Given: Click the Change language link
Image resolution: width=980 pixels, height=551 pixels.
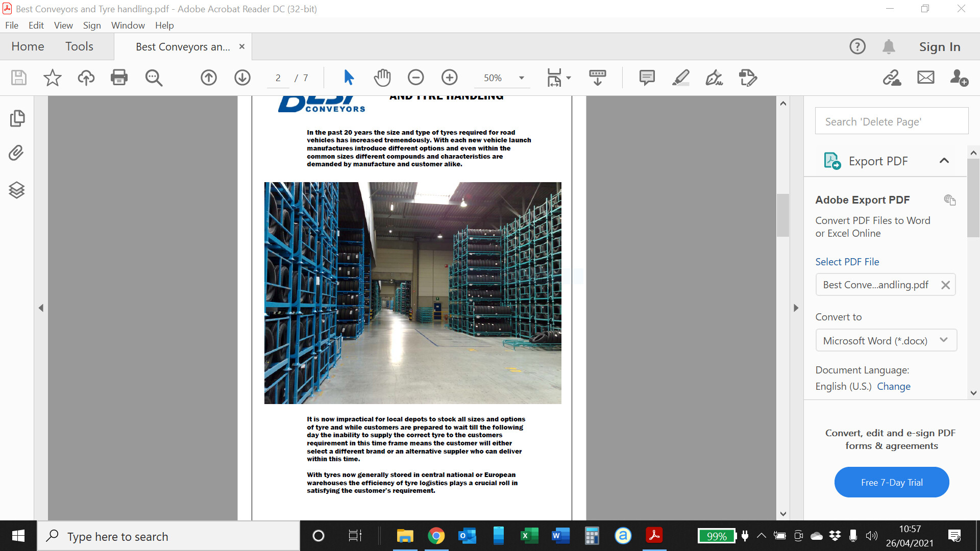Looking at the screenshot, I should pos(893,386).
